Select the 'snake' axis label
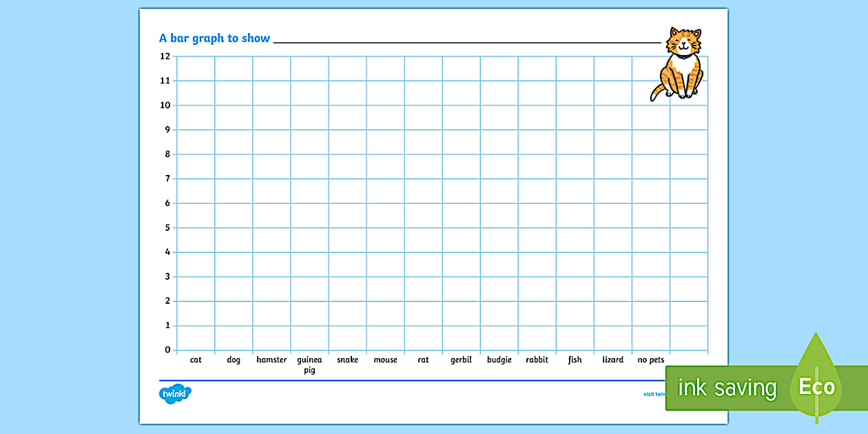 click(347, 360)
